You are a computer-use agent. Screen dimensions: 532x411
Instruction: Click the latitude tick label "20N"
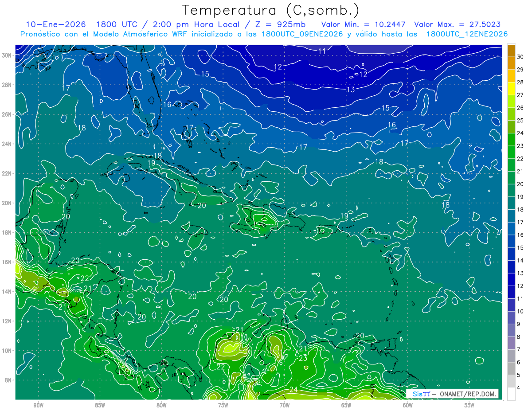pos(8,203)
